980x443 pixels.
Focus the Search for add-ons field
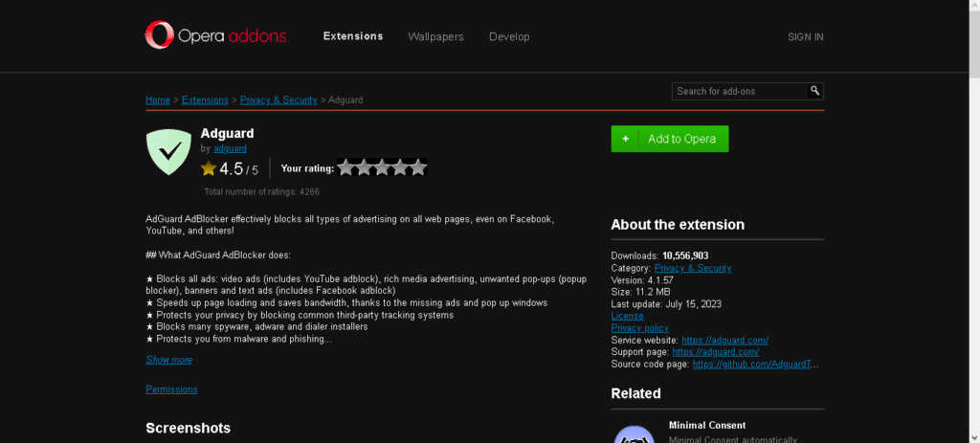(740, 91)
